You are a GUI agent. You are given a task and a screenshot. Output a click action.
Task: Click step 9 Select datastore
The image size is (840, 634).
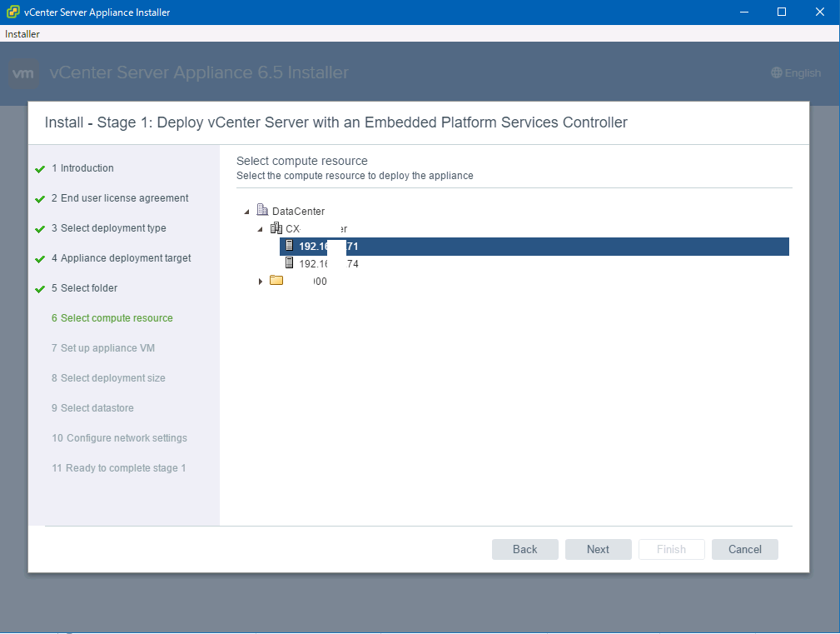(92, 408)
